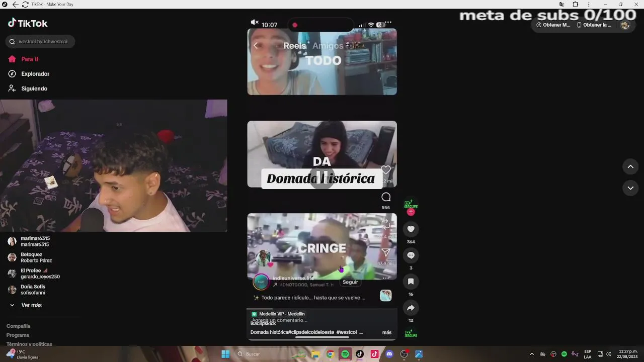Viewport: 644px width, 362px height.
Task: Click the #westcol hashtag
Action: pos(347,332)
